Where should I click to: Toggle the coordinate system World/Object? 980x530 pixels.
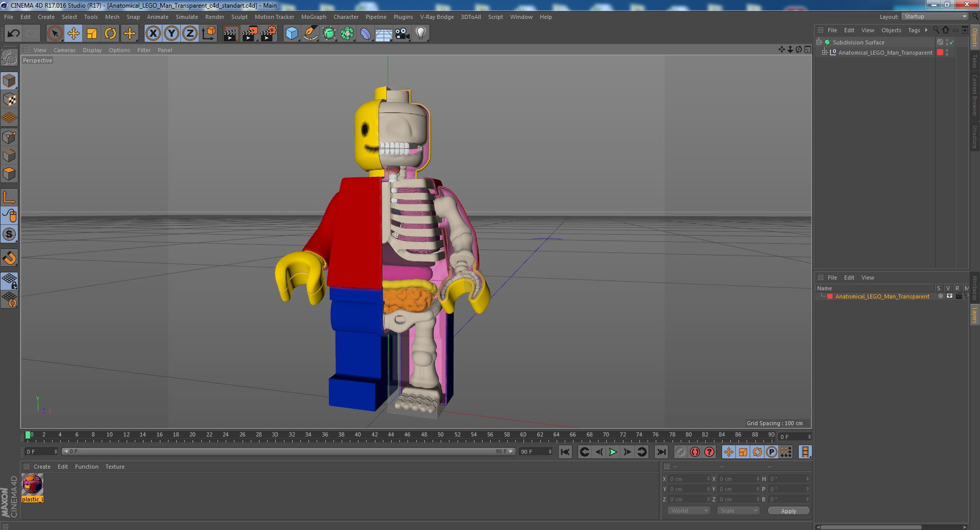(x=208, y=34)
